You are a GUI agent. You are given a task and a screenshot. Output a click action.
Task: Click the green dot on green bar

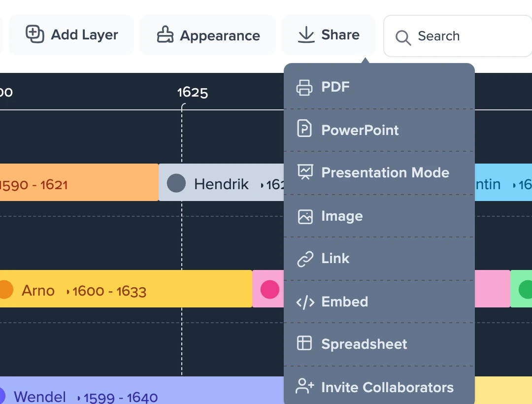pyautogui.click(x=526, y=289)
